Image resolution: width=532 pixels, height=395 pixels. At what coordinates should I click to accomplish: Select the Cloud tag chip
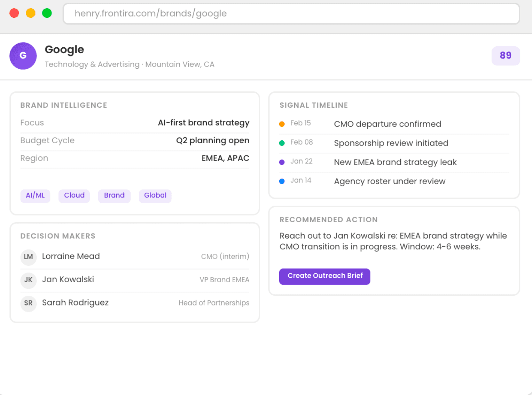click(x=74, y=195)
